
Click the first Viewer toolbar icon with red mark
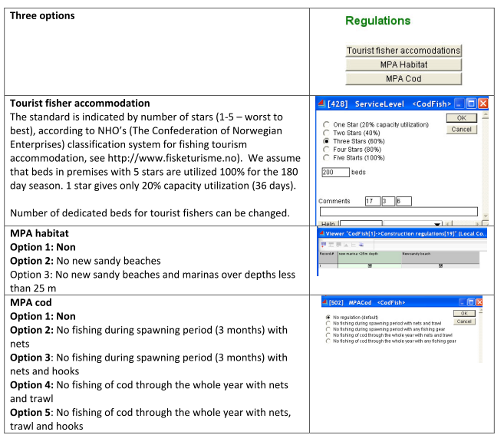[x=324, y=245]
